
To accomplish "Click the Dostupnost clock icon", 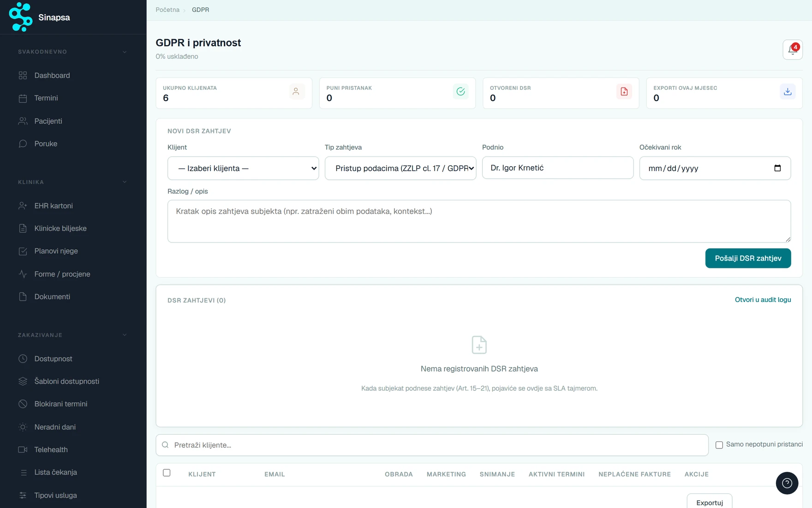I will [x=23, y=358].
